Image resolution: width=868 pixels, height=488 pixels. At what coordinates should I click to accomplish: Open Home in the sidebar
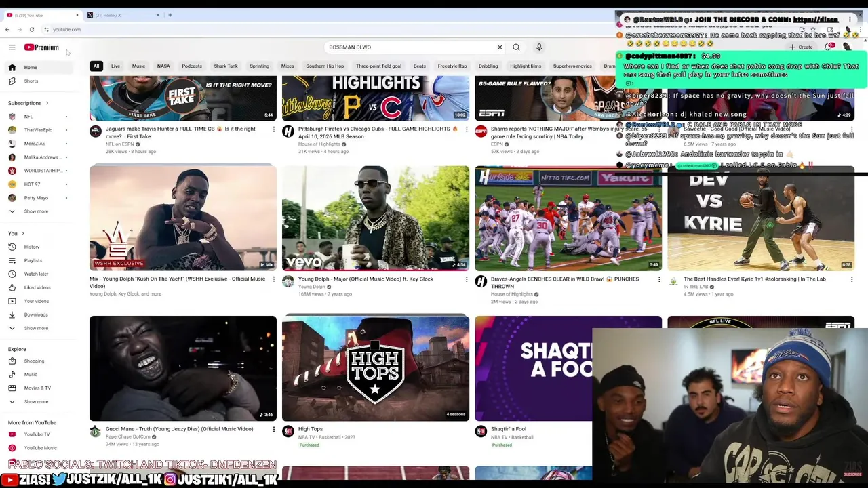39,68
